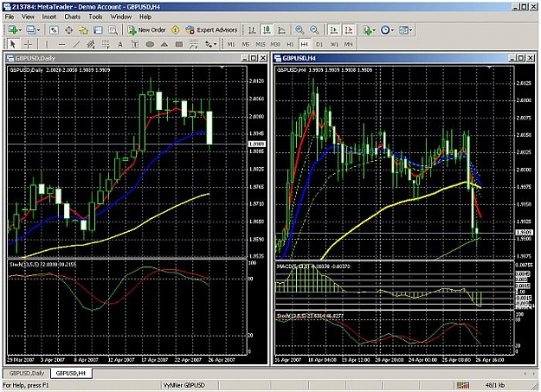Open the Terminal window icon
This screenshot has width=541, height=392.
pos(99,30)
